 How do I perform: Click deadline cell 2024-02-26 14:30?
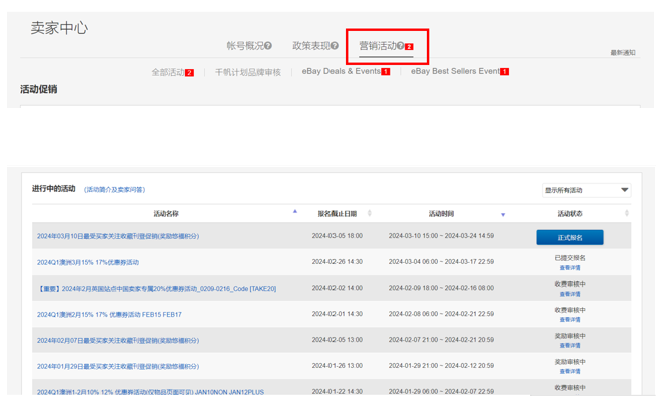click(x=337, y=262)
